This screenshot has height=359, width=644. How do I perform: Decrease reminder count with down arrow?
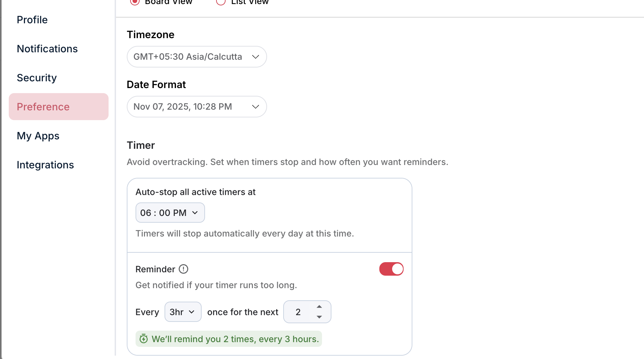click(x=319, y=317)
